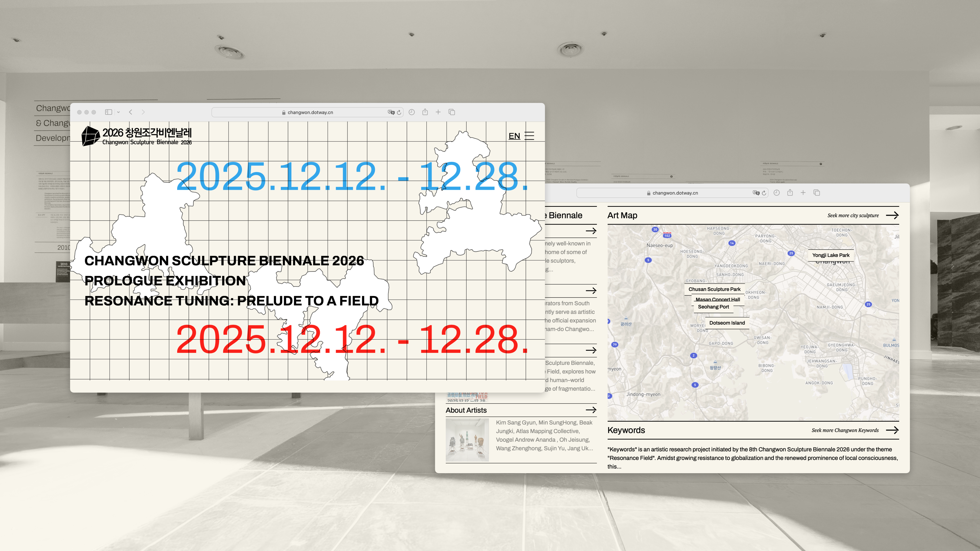980x551 pixels.
Task: Select Yongji Lake Park map label
Action: coord(830,255)
